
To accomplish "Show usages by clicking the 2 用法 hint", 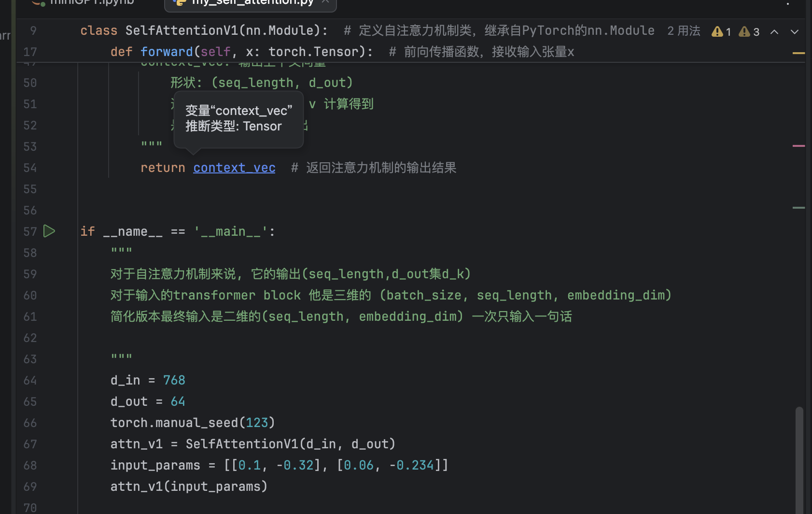I will (683, 30).
